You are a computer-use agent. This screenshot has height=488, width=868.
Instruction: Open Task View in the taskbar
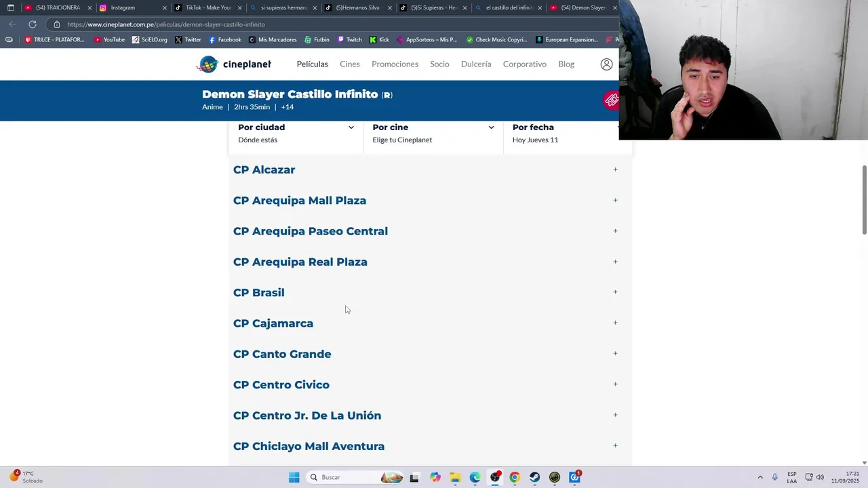[x=414, y=477]
